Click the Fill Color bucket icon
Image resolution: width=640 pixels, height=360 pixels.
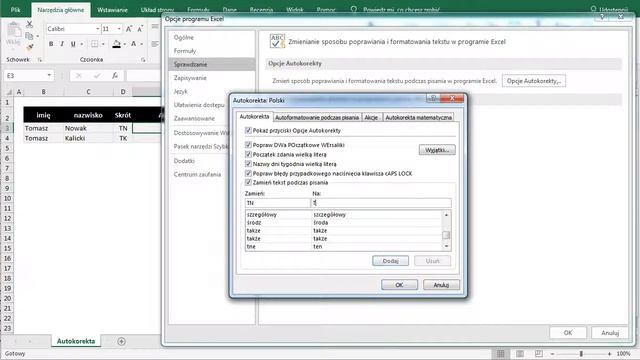click(117, 44)
